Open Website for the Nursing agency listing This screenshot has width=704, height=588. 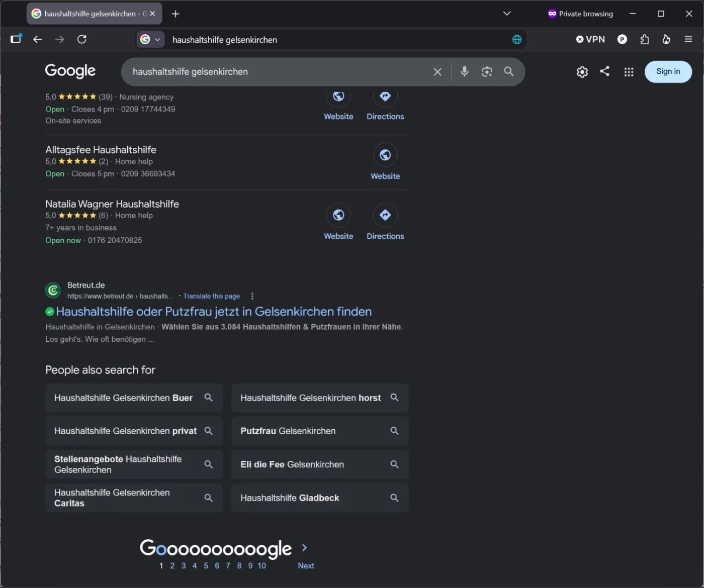[338, 107]
